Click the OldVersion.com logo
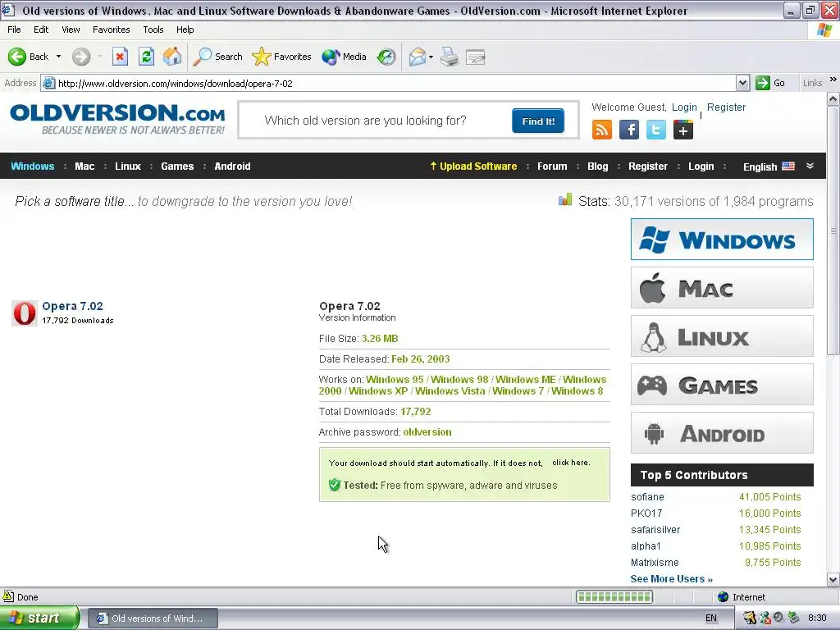 point(117,119)
